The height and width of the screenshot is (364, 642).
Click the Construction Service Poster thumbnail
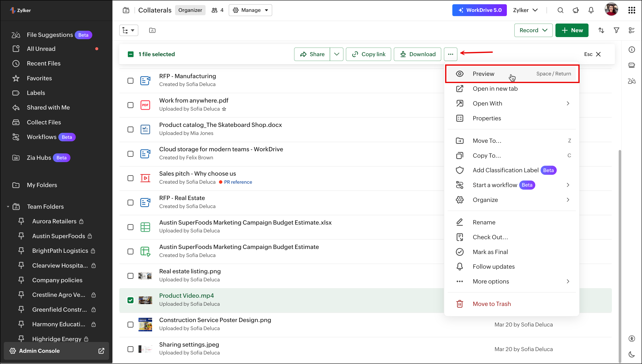pos(145,325)
